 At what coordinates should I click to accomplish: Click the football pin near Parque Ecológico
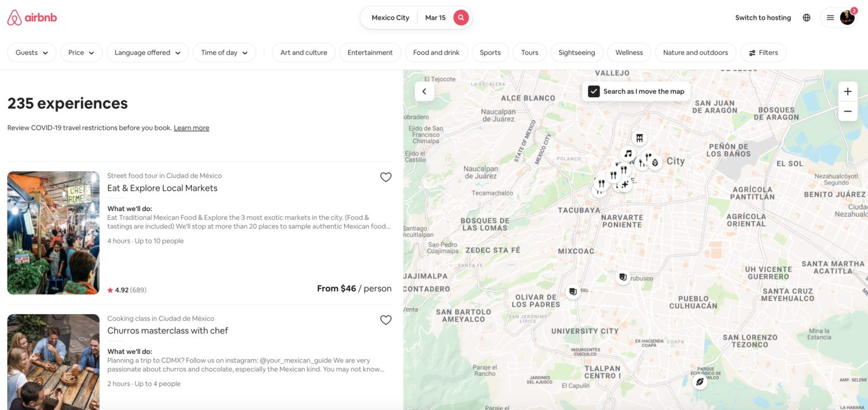tap(698, 382)
